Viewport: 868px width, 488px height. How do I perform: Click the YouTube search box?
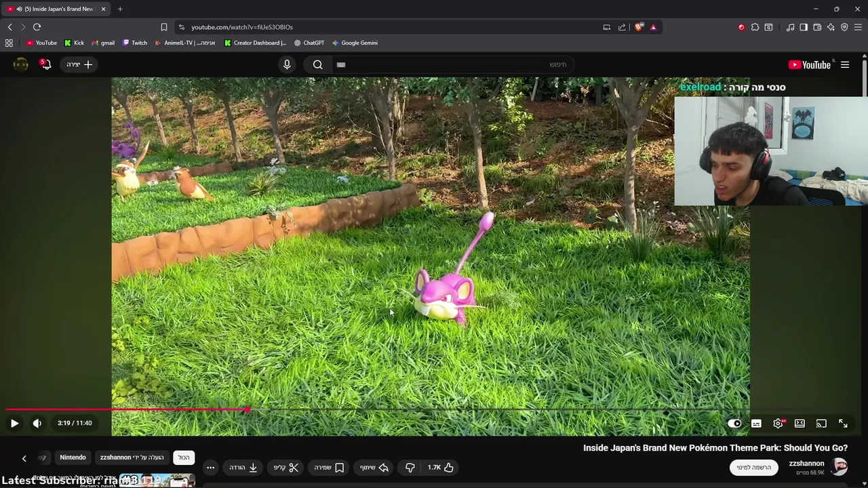(452, 64)
